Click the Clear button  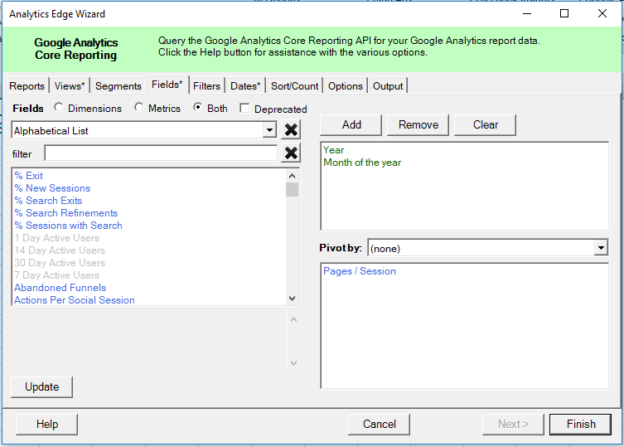pyautogui.click(x=485, y=125)
